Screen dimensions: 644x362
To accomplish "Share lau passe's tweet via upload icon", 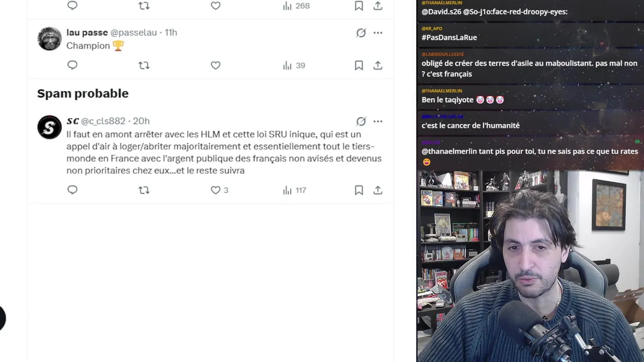I will [x=378, y=65].
